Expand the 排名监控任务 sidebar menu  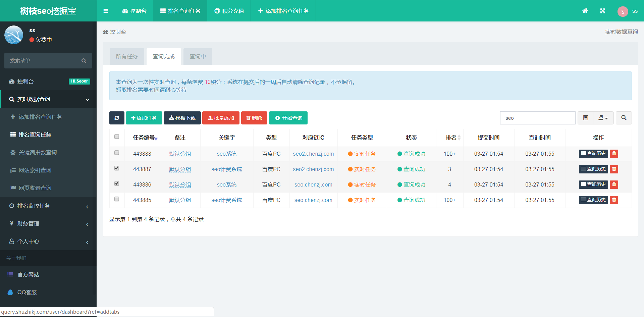point(48,206)
